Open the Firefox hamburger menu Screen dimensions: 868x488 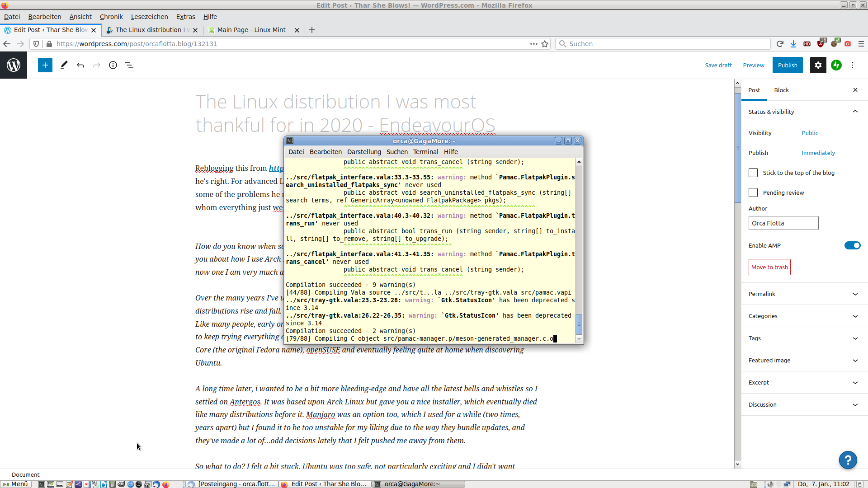(x=861, y=44)
